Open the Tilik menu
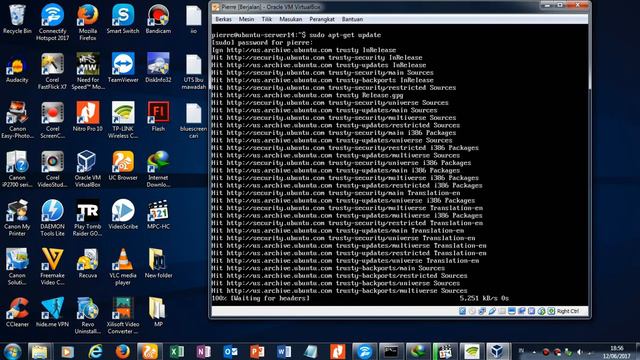This screenshot has width=640, height=360. [267, 19]
